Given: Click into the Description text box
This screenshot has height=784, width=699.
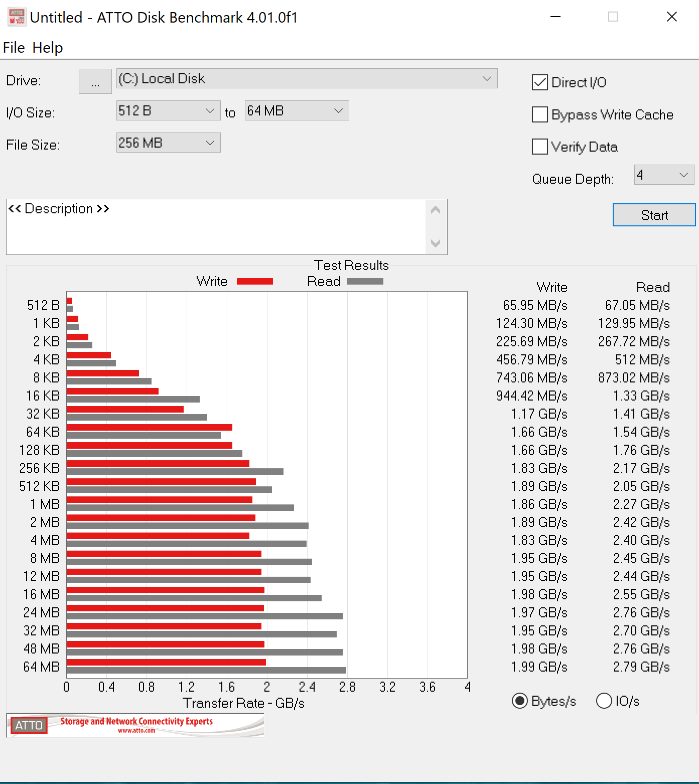Looking at the screenshot, I should point(216,227).
